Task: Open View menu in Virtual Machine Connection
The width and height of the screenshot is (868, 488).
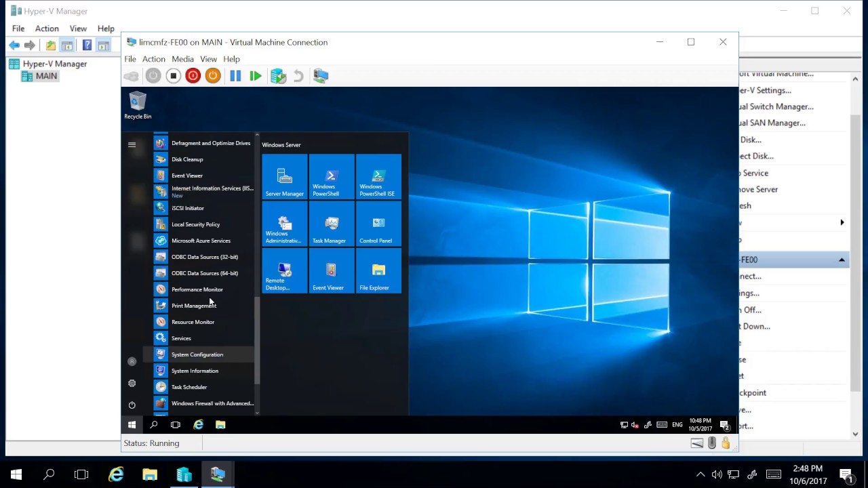Action: [208, 59]
